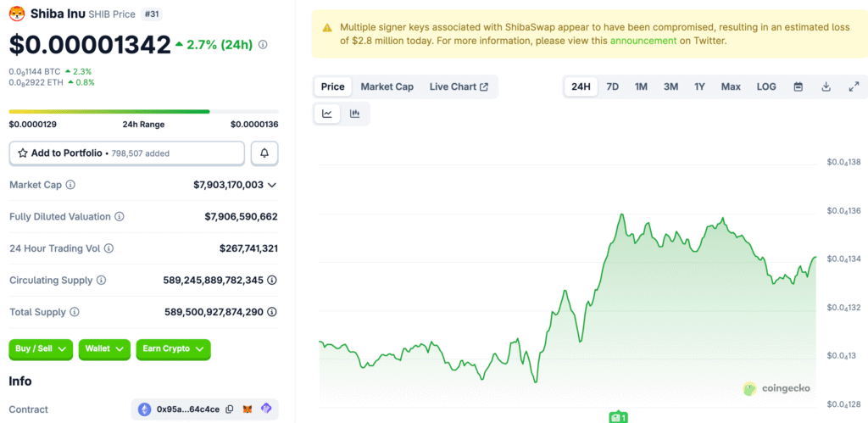Open the calendar date range picker
This screenshot has height=423, width=868.
pyautogui.click(x=798, y=87)
